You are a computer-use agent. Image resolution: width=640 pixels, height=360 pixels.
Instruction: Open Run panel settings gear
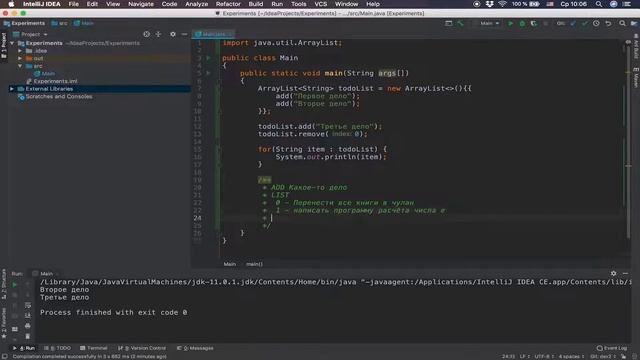tap(613, 273)
